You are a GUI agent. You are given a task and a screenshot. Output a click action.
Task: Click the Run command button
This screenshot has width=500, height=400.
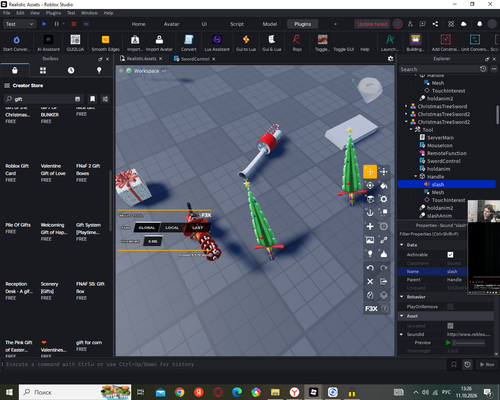click(x=487, y=364)
